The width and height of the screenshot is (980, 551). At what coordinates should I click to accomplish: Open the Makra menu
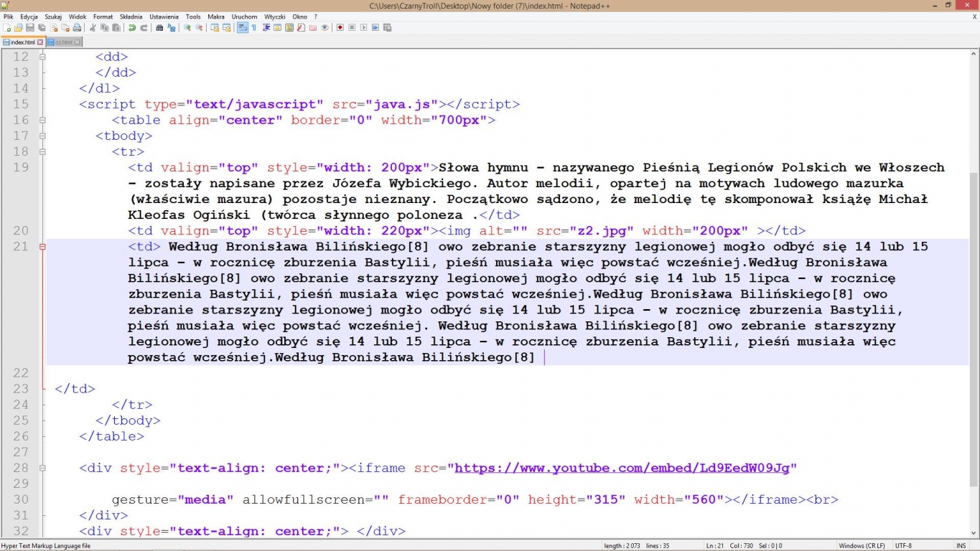click(216, 17)
